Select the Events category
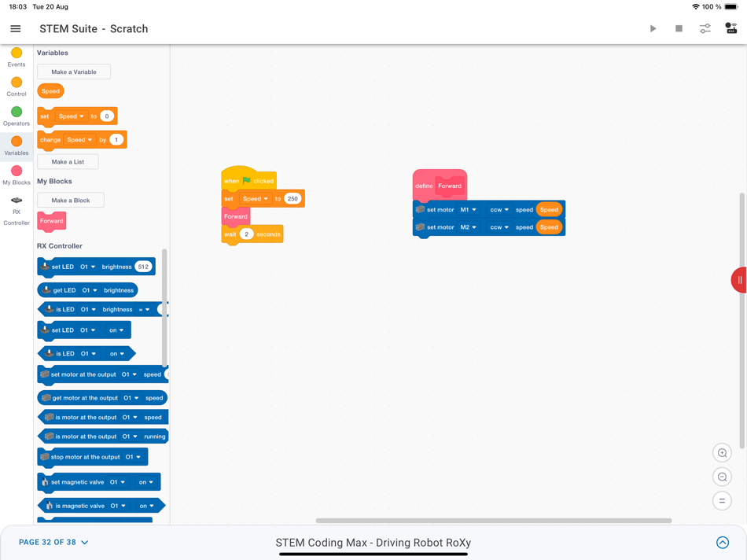Screen dimensions: 747x560 (x=17, y=57)
